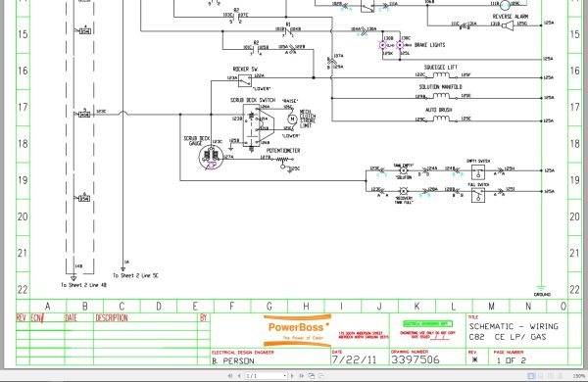
Task: Click the DESCRIPTION column header in revision table
Action: [112, 318]
